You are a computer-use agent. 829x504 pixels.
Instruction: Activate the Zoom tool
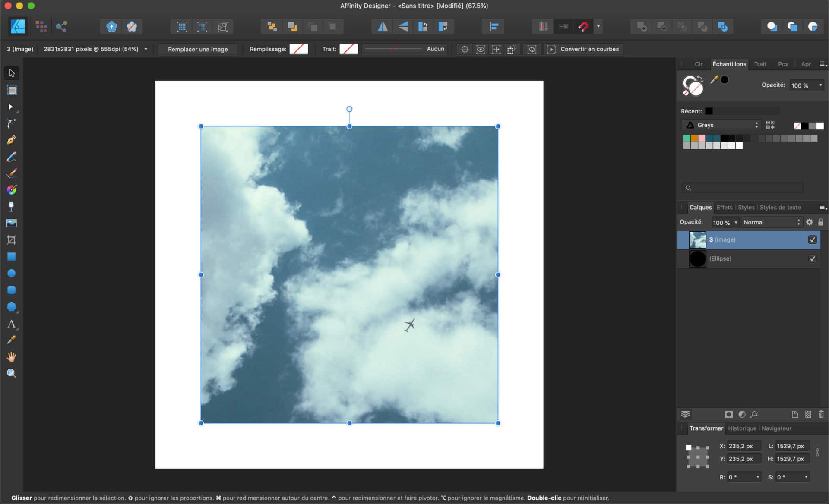point(11,374)
